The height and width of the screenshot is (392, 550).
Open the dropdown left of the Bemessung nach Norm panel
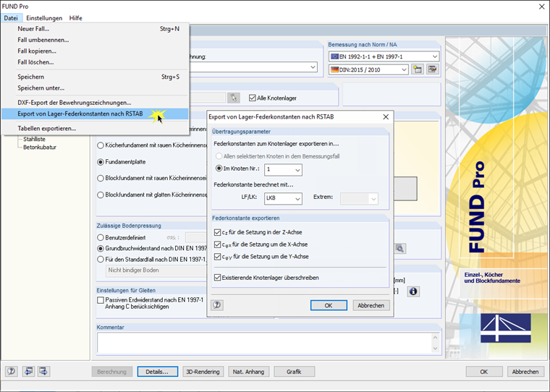click(313, 67)
